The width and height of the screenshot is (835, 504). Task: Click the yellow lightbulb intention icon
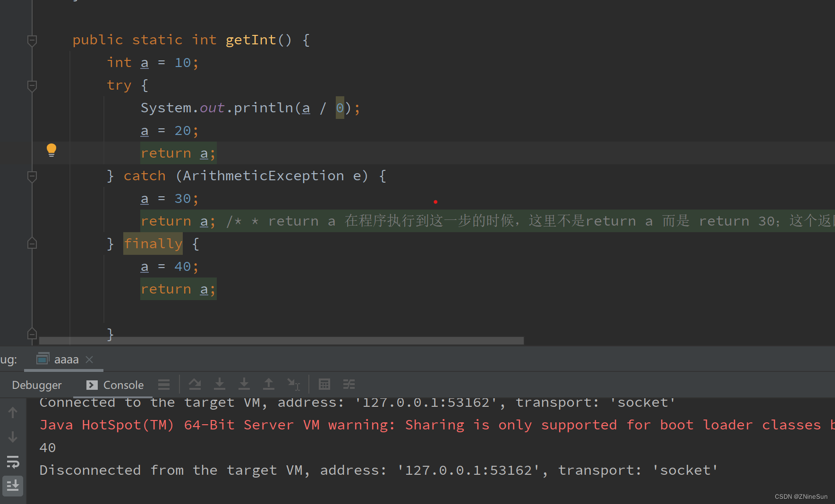(51, 150)
